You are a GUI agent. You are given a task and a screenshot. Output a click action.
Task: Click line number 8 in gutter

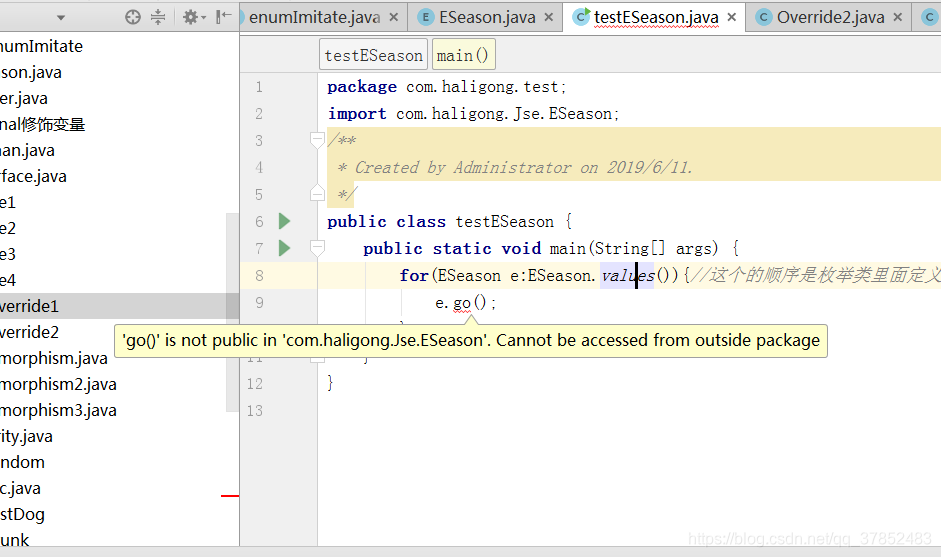pos(259,275)
